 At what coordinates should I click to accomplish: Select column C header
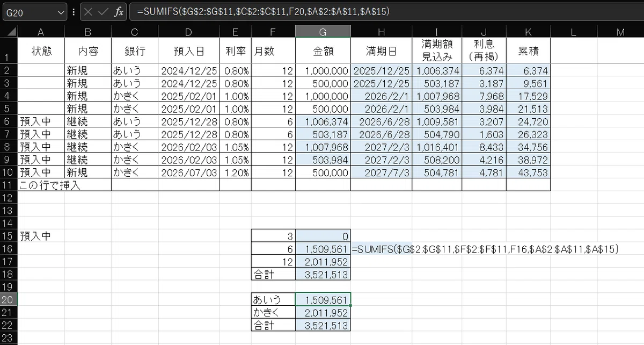pos(134,32)
